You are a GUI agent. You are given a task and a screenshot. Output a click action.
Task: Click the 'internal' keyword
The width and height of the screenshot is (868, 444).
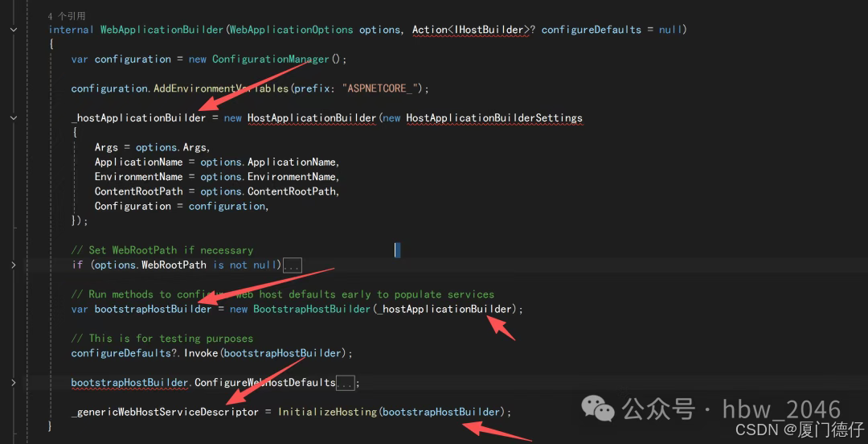(72, 30)
